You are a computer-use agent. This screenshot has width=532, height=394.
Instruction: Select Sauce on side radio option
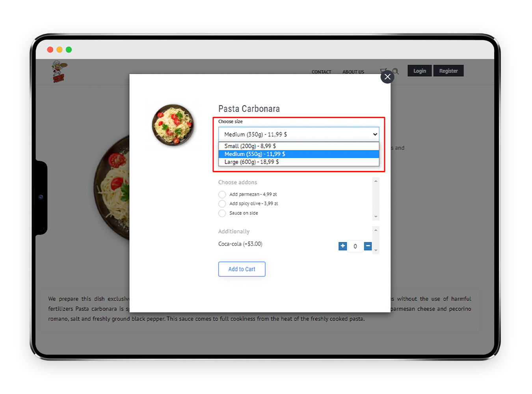[222, 213]
